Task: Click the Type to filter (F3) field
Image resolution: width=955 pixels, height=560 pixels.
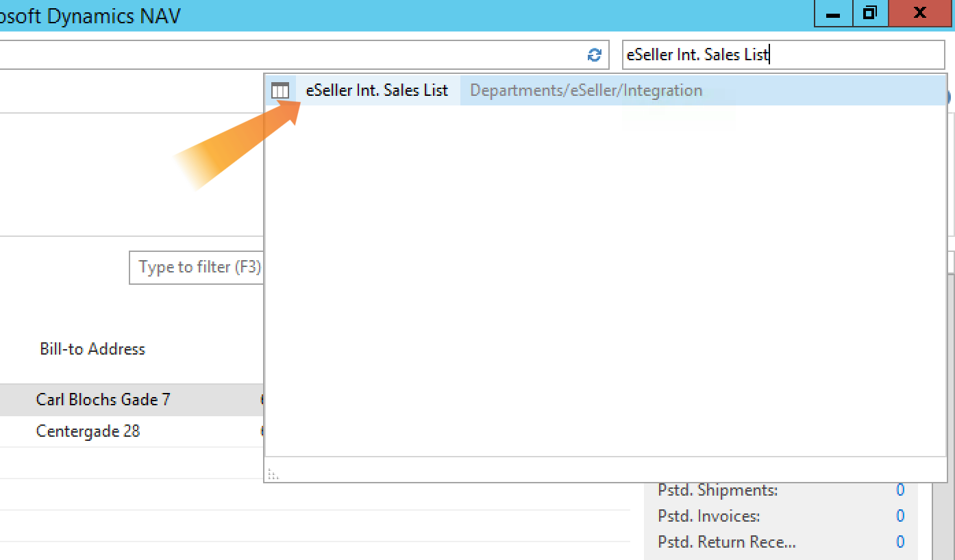Action: [x=197, y=267]
